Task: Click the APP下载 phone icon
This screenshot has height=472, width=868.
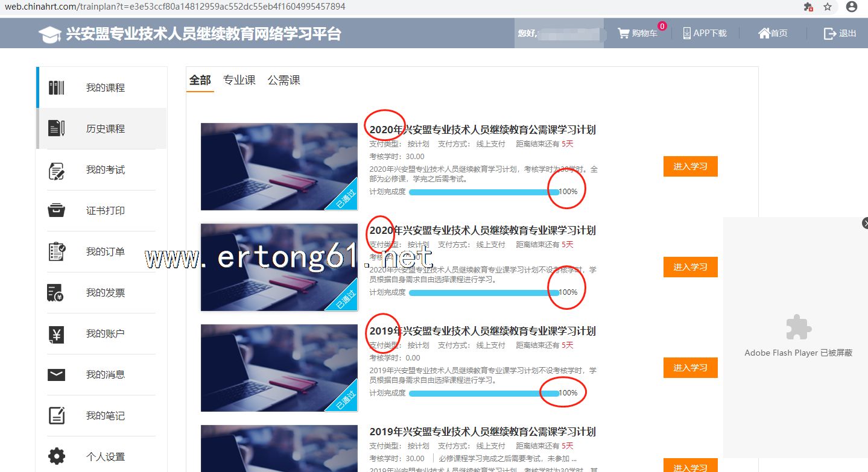Action: 687,33
